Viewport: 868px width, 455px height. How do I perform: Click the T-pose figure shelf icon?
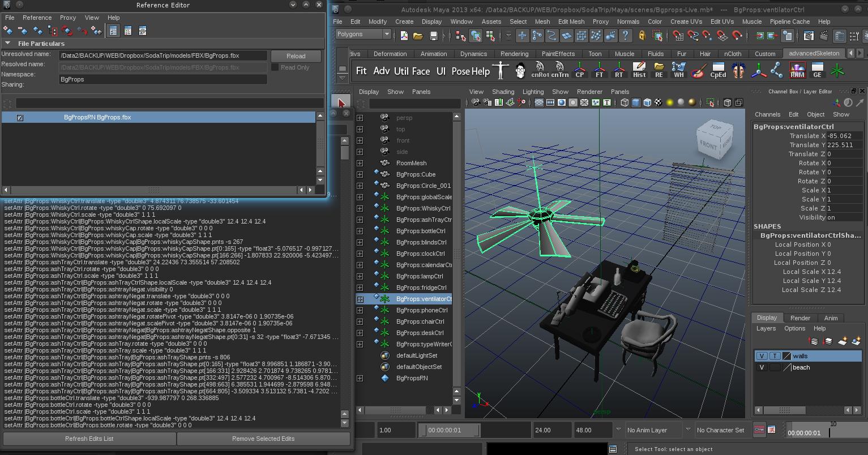coord(501,71)
